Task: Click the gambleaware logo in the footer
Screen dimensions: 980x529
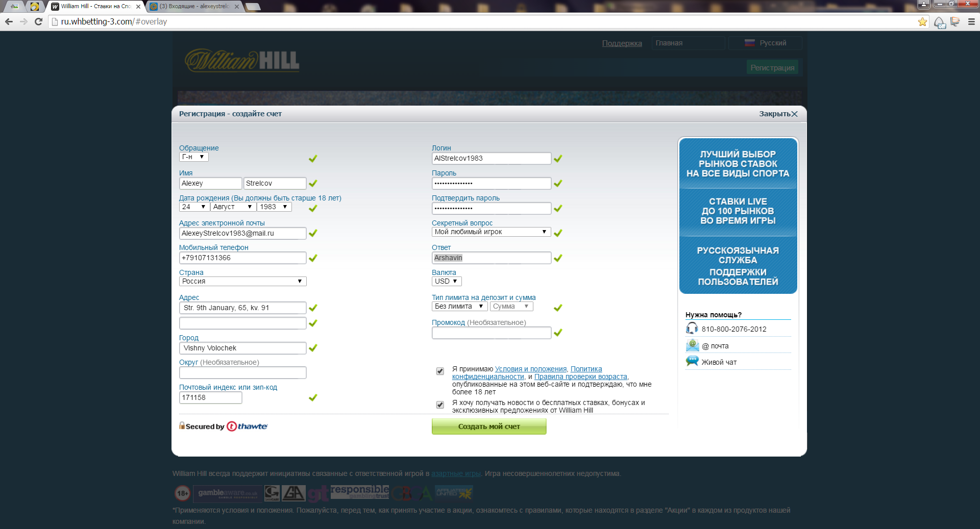Action: point(228,493)
